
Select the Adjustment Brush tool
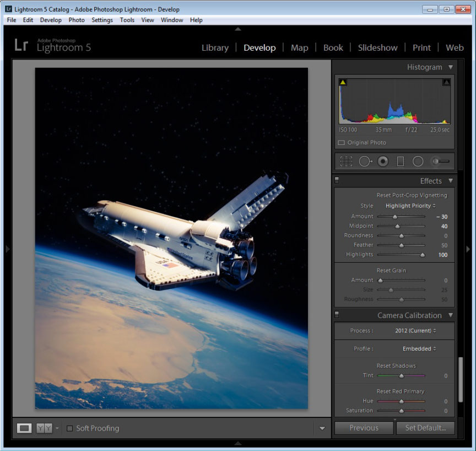pos(440,162)
